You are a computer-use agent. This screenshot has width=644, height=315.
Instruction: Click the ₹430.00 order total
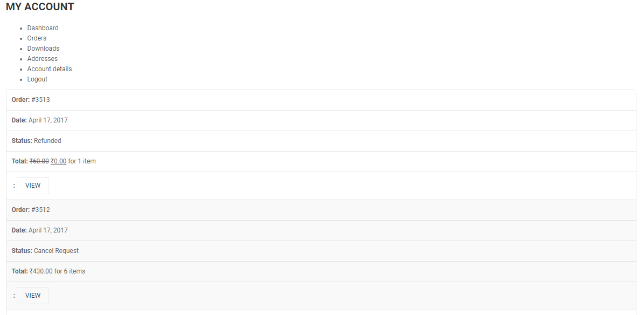41,271
